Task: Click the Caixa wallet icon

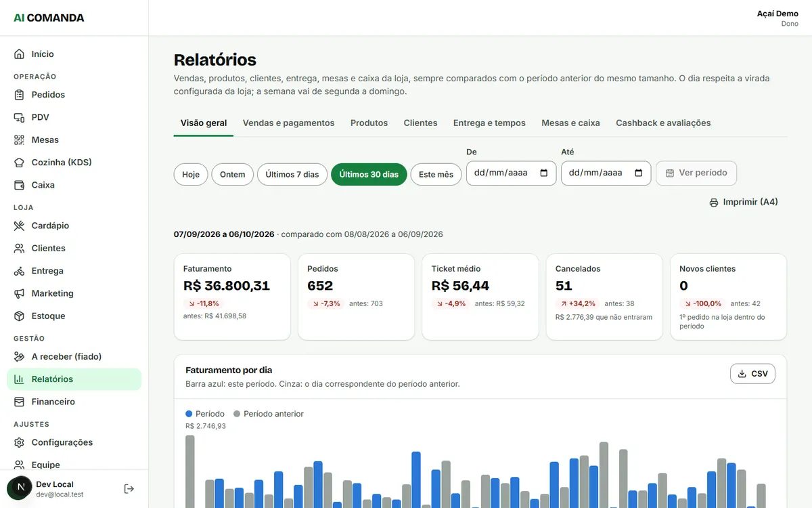Action: (19, 185)
